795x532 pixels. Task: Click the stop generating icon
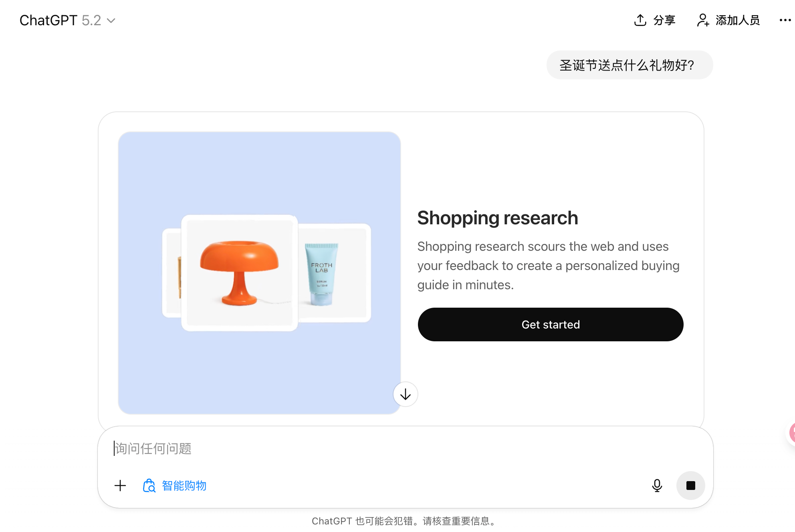[690, 486]
